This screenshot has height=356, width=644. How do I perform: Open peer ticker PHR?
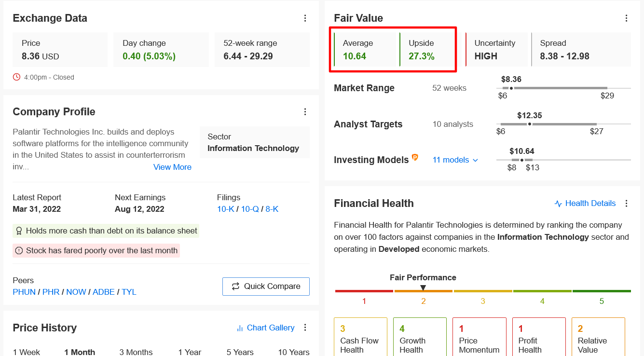click(x=51, y=292)
